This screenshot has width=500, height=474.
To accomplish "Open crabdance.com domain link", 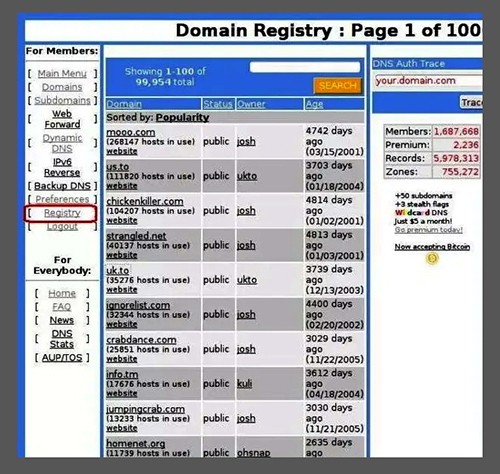I will coord(141,340).
